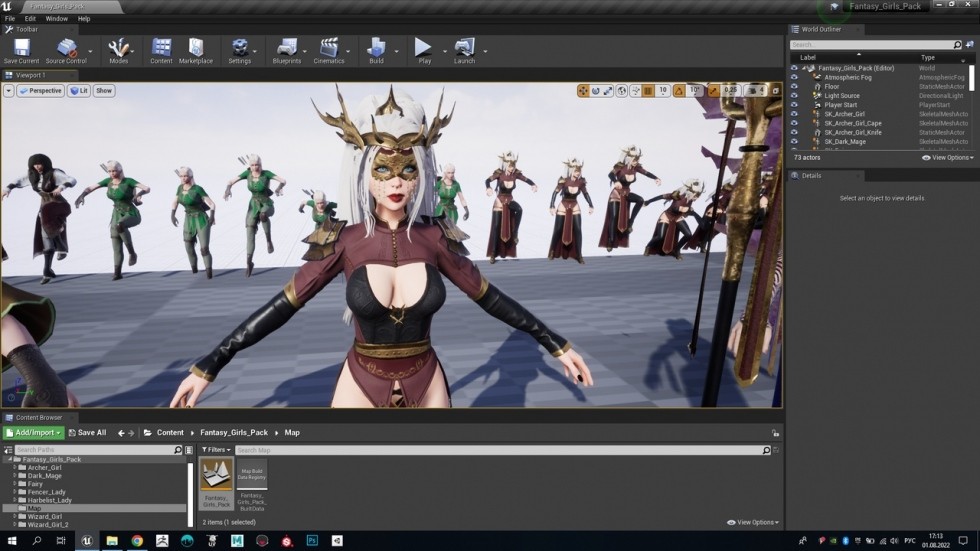The image size is (980, 551).
Task: Open World Outliner View Options
Action: pos(948,158)
